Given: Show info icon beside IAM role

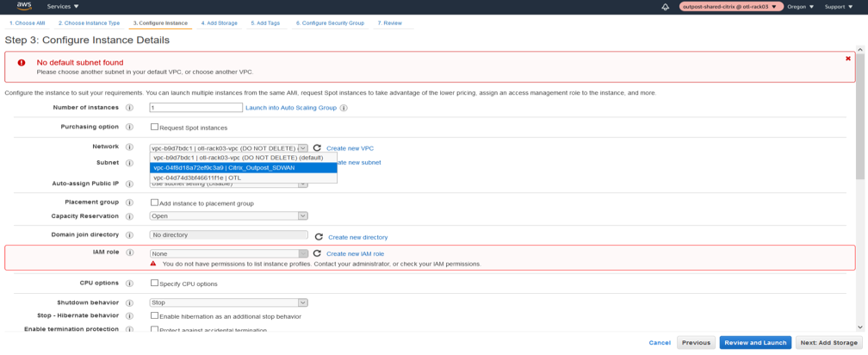Looking at the screenshot, I should click(x=129, y=252).
